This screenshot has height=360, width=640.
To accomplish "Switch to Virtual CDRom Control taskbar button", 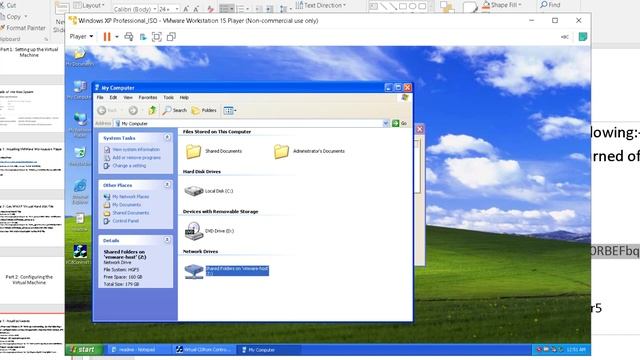I will click(204, 350).
